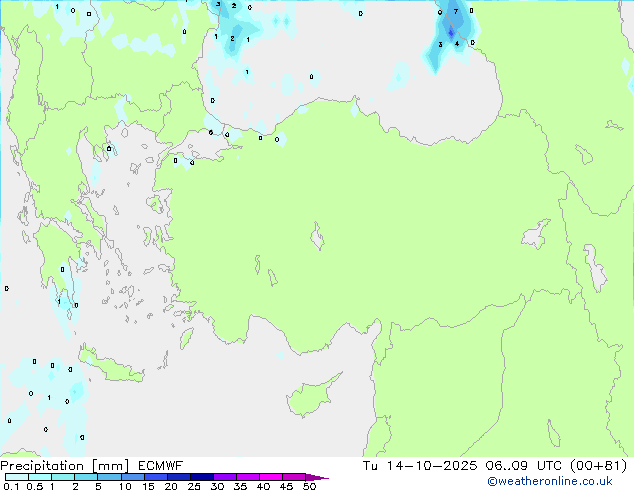Click the legend label "40"
This screenshot has width=634, height=490.
point(264,486)
